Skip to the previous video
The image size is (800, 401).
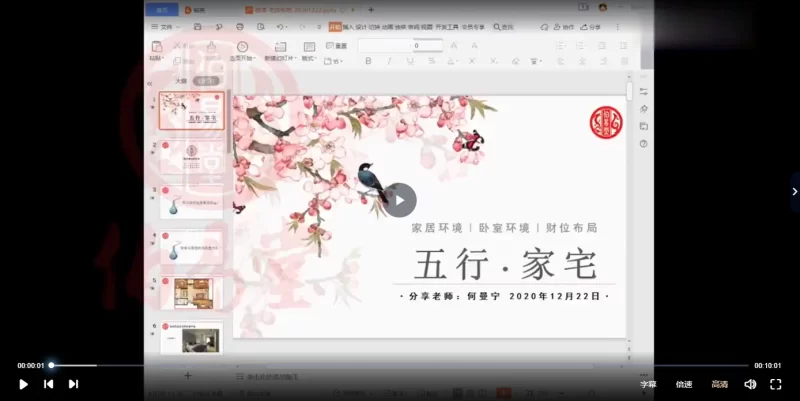point(48,384)
